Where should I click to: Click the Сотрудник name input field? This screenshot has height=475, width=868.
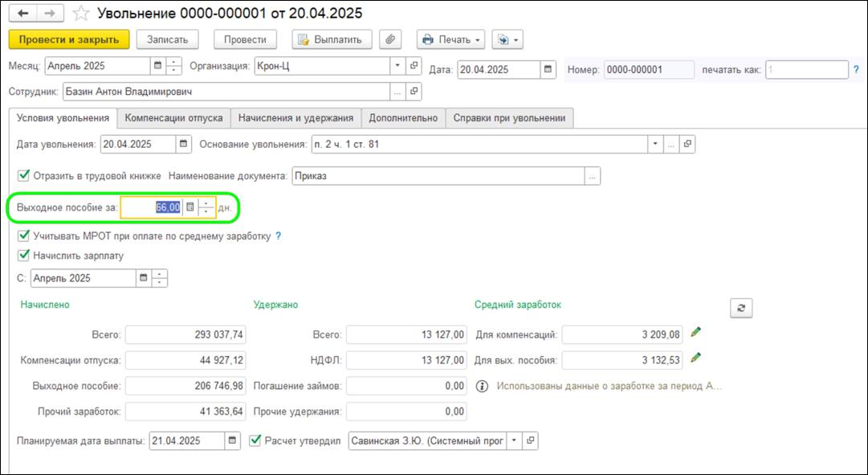[225, 92]
